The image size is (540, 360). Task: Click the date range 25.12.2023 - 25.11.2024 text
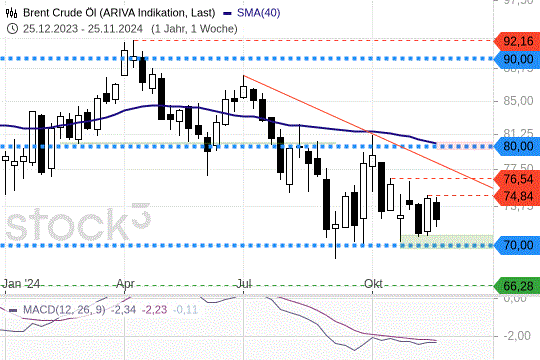[x=83, y=29]
